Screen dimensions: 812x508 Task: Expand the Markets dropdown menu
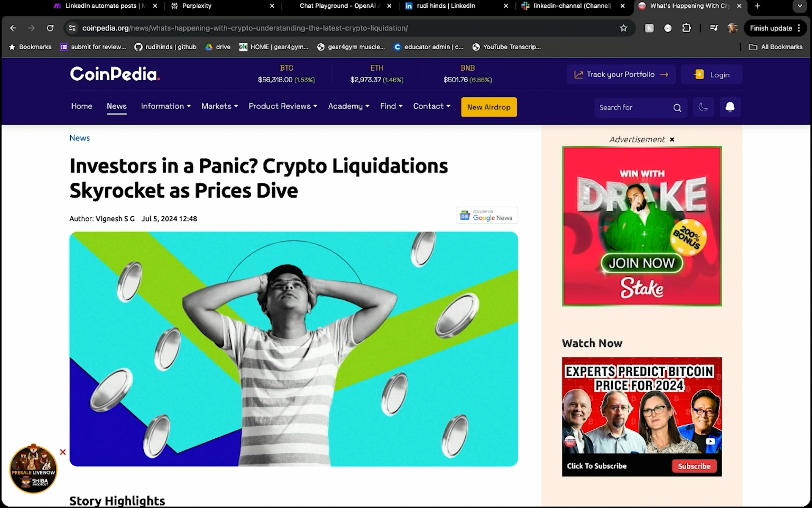[x=220, y=106]
